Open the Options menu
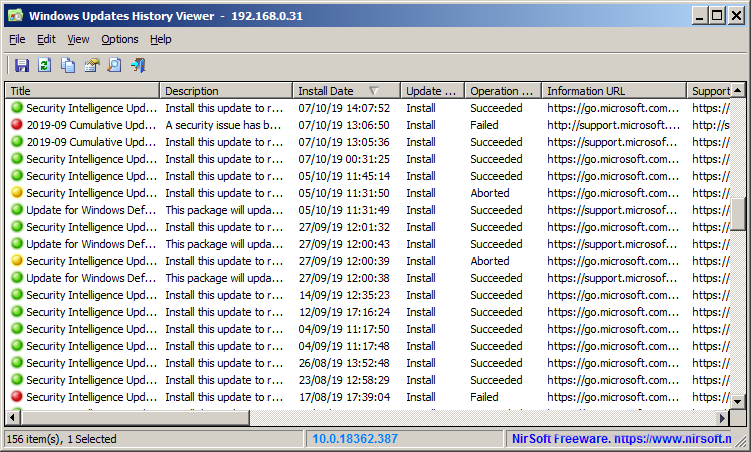 click(120, 39)
